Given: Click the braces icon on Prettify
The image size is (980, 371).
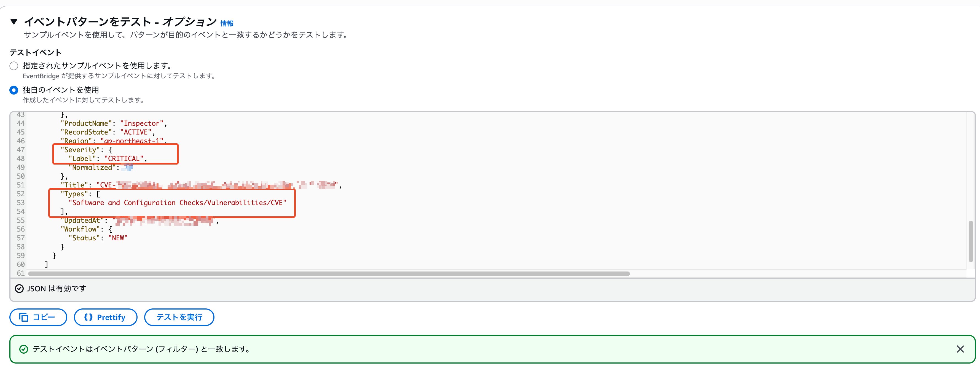Looking at the screenshot, I should (x=88, y=317).
